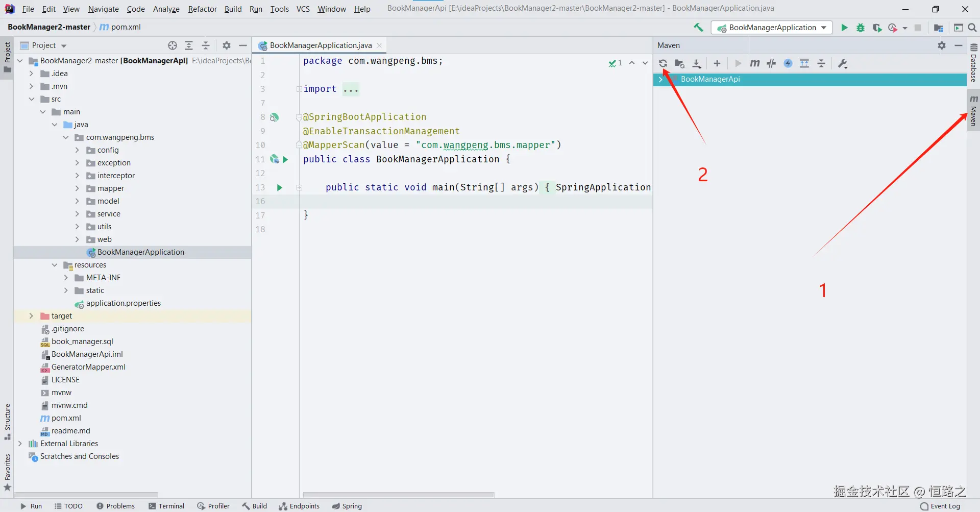980x512 pixels.
Task: Open the Profiler tool window
Action: pos(213,506)
